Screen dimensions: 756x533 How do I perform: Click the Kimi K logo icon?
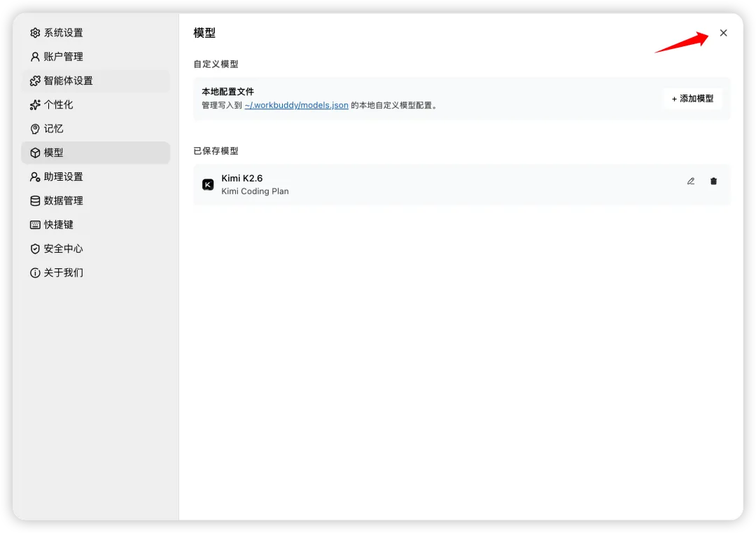coord(208,185)
